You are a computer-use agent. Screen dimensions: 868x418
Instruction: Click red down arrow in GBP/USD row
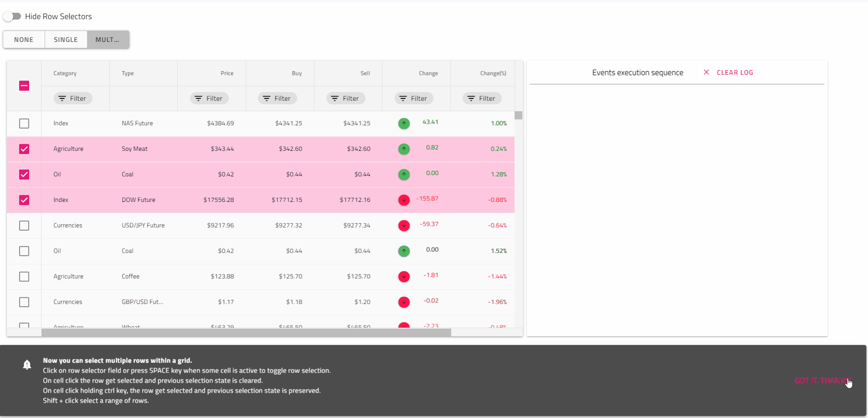(403, 302)
